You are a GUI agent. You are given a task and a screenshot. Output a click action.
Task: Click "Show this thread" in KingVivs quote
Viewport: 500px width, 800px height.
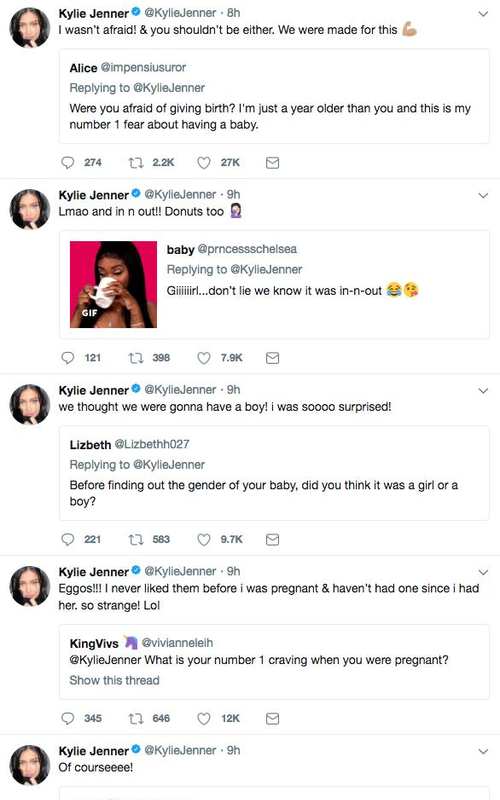[114, 681]
